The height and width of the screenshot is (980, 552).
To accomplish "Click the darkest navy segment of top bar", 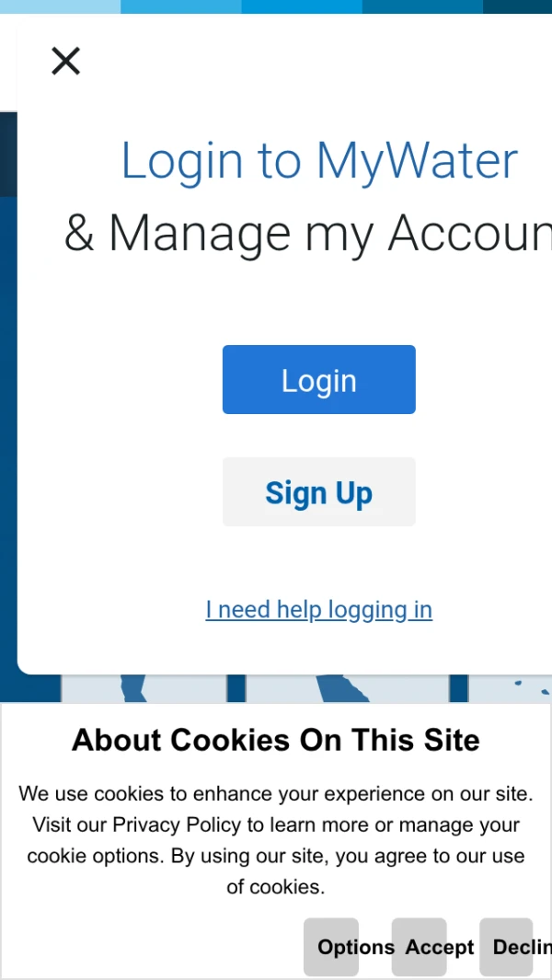I will pos(517,6).
